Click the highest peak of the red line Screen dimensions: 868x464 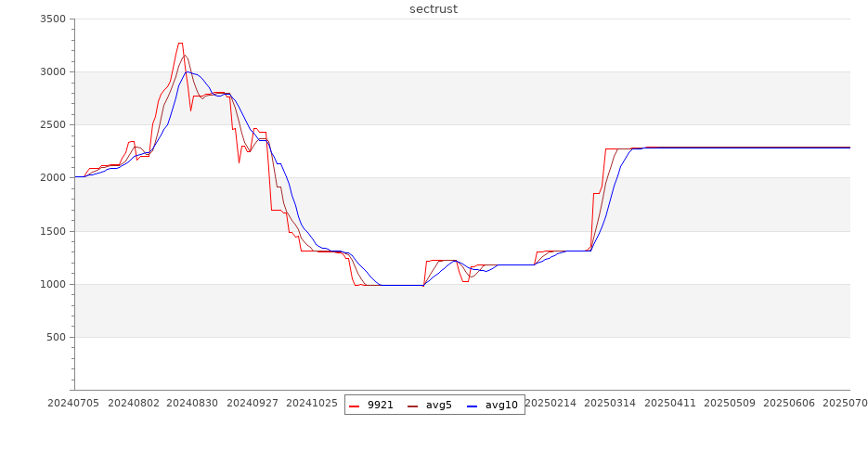pos(180,43)
